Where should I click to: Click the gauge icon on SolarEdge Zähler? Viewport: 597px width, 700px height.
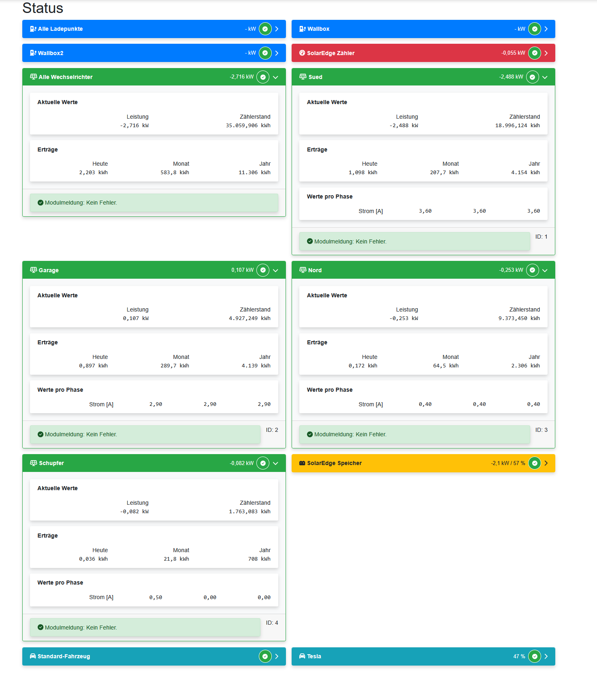click(x=302, y=53)
